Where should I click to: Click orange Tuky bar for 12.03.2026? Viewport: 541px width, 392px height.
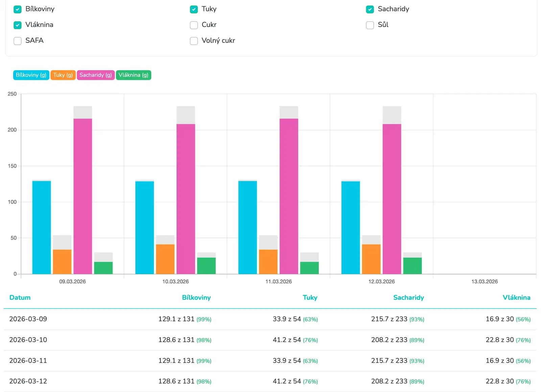tap(371, 259)
